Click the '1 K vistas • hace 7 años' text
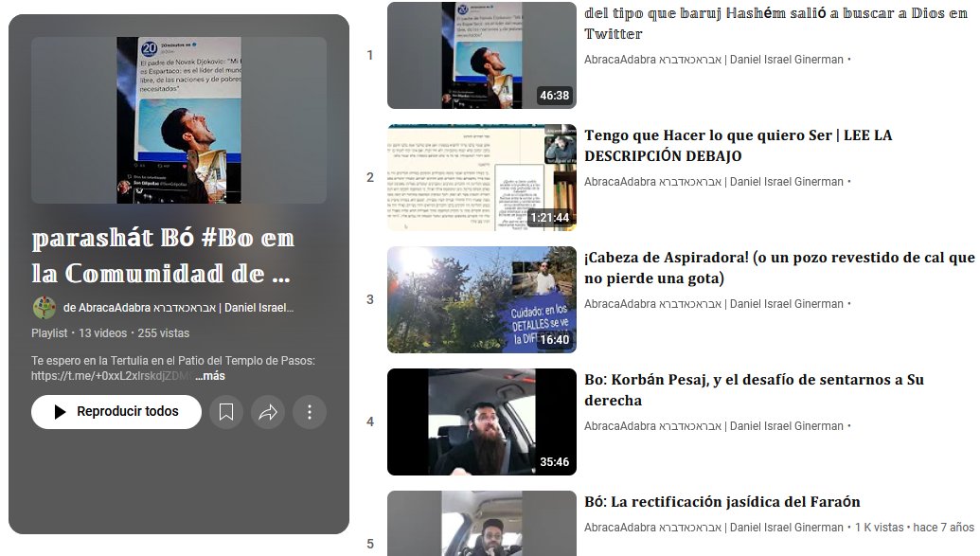Screen dimensions: 980x556 [915, 528]
